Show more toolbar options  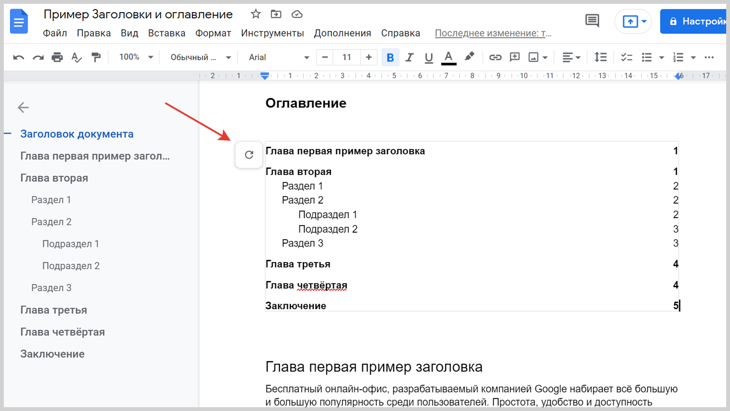(709, 57)
